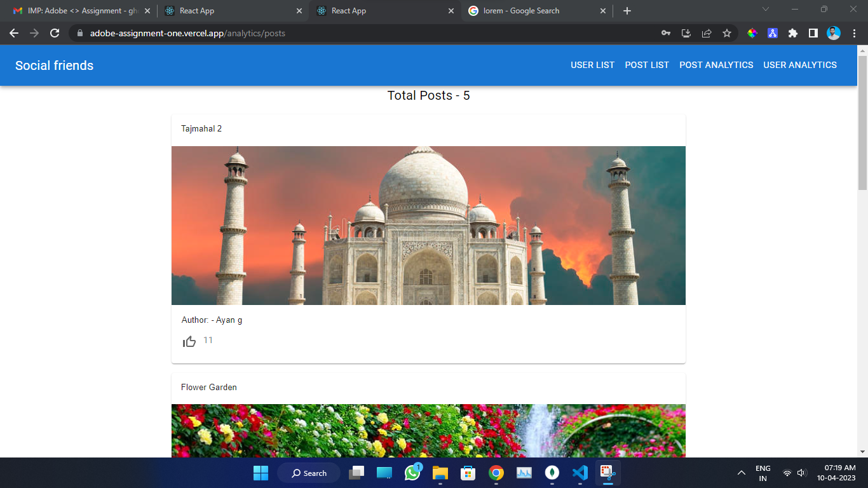This screenshot has width=868, height=488.
Task: Open Chrome's three-dot menu
Action: coord(853,33)
